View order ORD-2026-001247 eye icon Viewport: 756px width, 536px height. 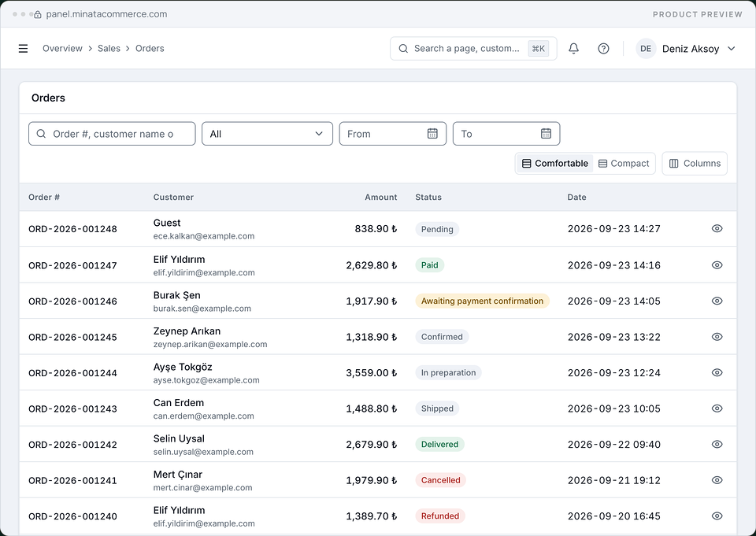point(717,265)
